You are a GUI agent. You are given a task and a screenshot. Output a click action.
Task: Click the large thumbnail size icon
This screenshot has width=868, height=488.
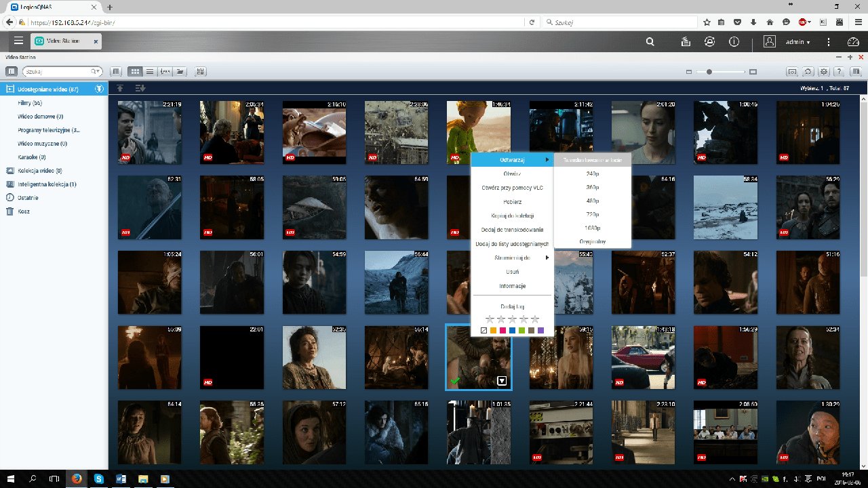point(753,71)
